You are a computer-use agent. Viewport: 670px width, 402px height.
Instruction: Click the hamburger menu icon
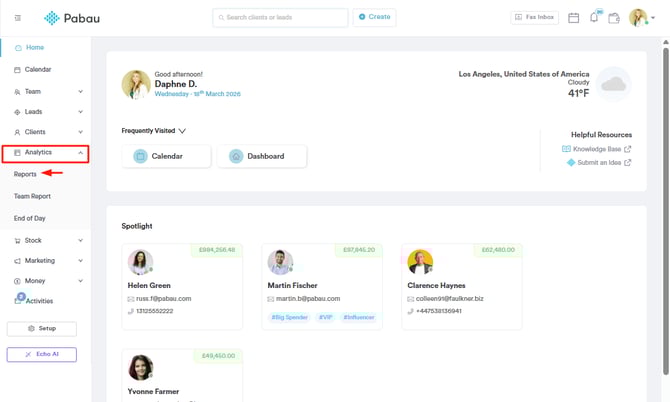(x=17, y=18)
